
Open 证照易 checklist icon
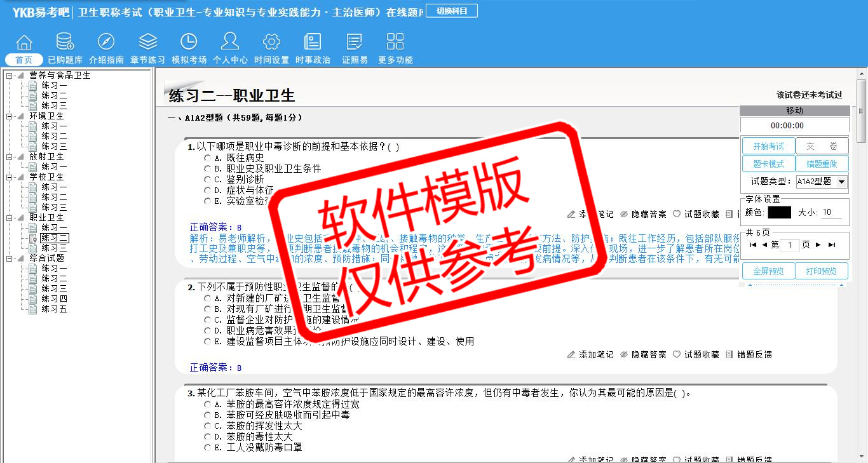pyautogui.click(x=355, y=43)
